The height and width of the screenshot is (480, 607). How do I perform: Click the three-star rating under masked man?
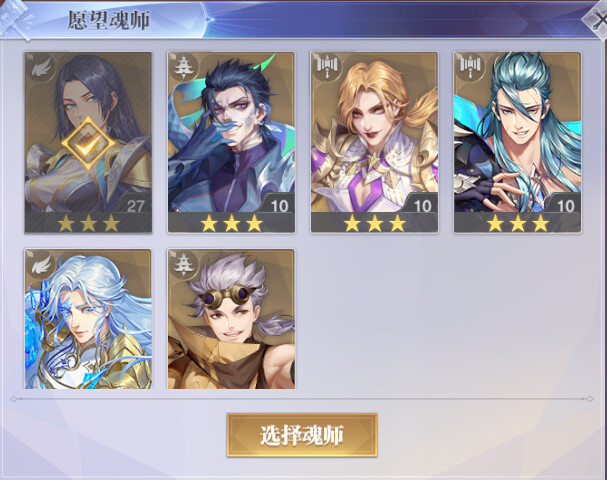point(231,223)
